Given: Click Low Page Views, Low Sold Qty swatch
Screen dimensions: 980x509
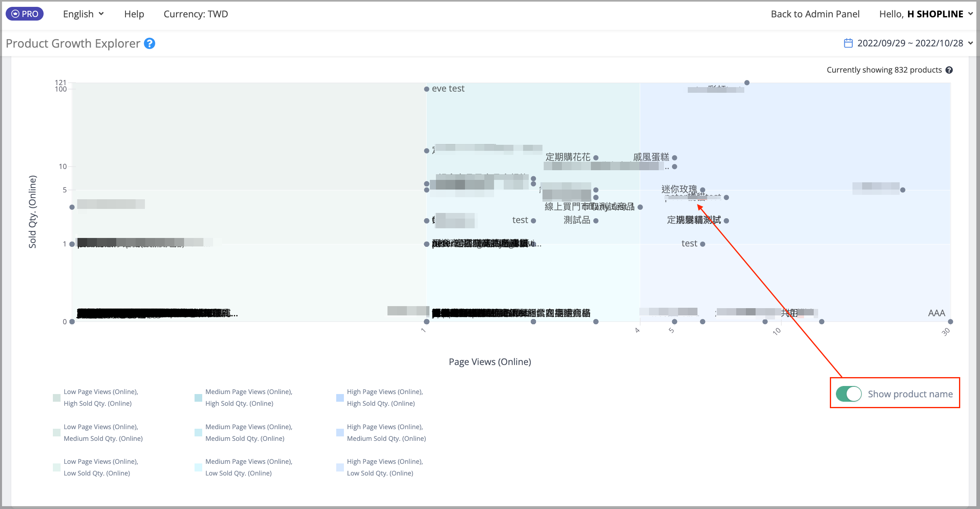Looking at the screenshot, I should [57, 467].
